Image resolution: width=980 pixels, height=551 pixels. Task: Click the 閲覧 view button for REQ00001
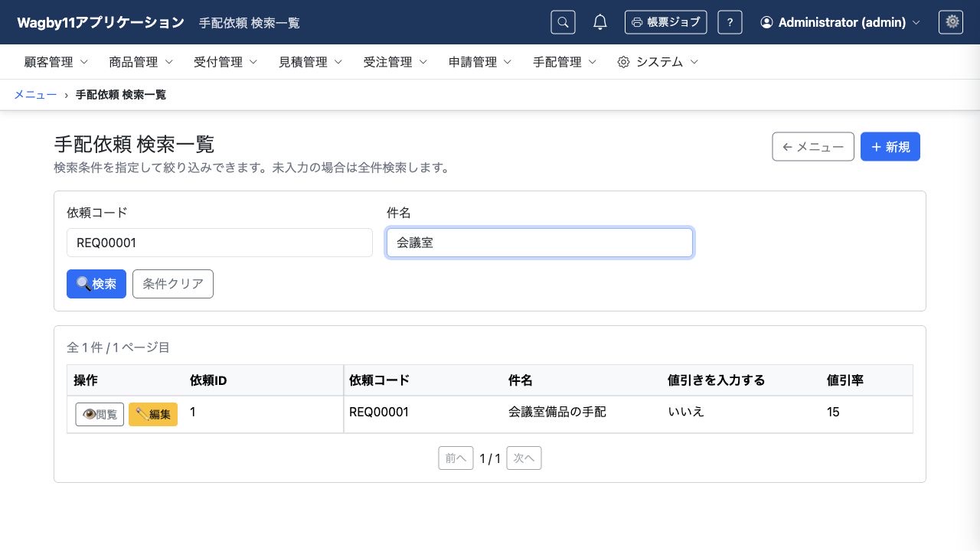(x=100, y=414)
